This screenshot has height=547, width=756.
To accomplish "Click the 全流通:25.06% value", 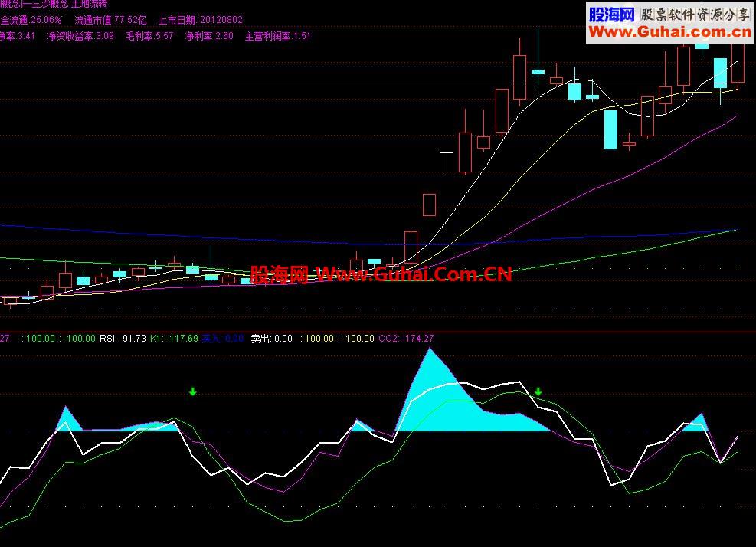I will (x=31, y=20).
